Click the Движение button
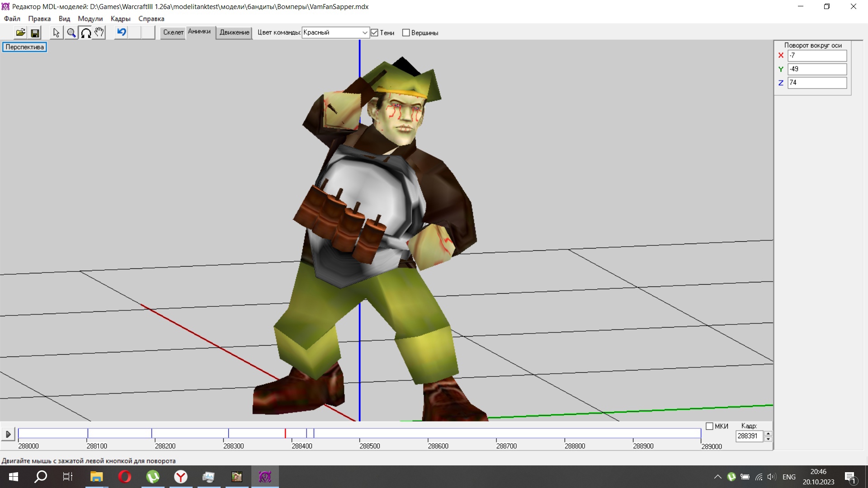Screen dimensions: 868x488 [234, 32]
